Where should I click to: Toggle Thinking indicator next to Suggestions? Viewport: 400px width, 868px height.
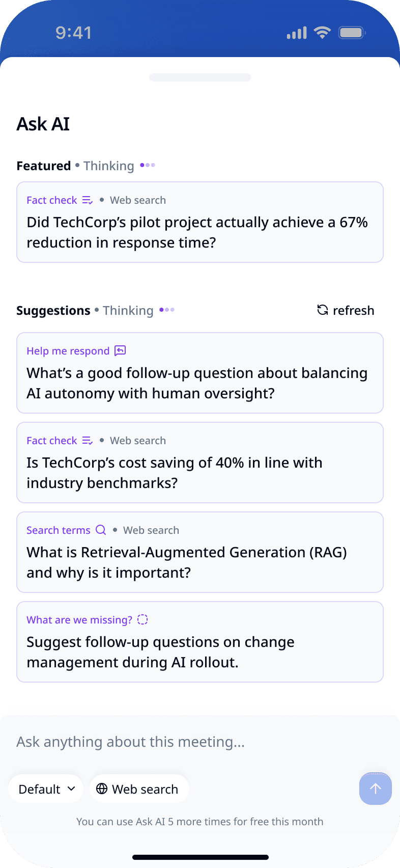[x=128, y=310]
